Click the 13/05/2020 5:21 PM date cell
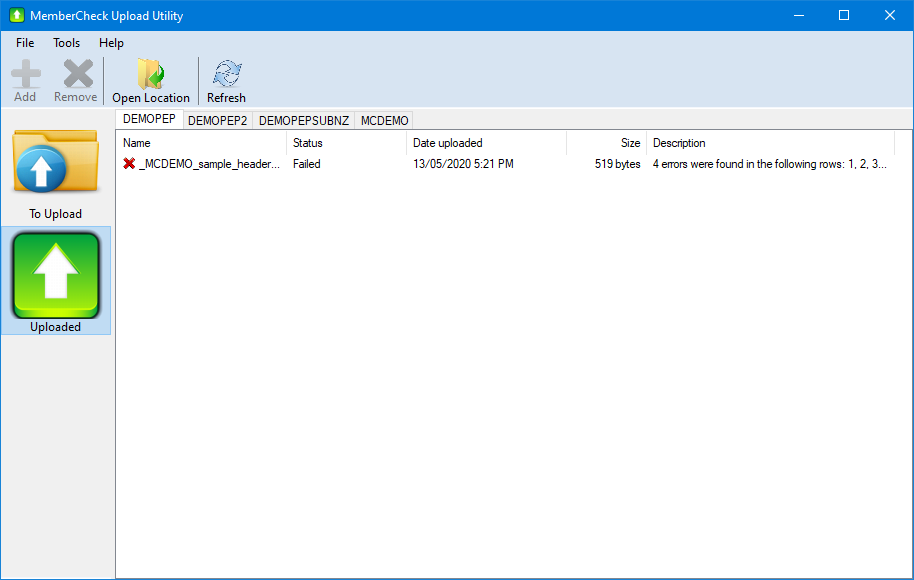Screen dimensions: 914x580 coord(463,164)
